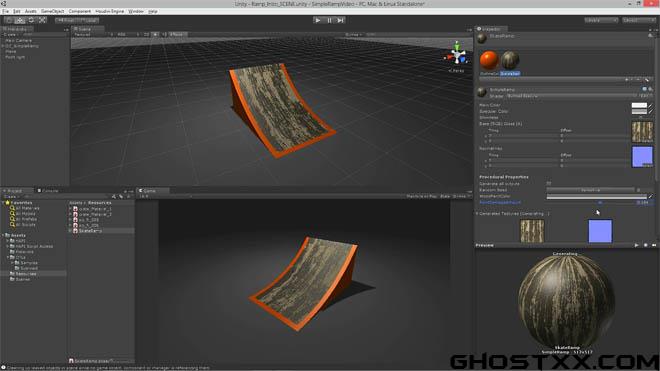
Task: Click the scene orientation gizmo
Action: (457, 54)
